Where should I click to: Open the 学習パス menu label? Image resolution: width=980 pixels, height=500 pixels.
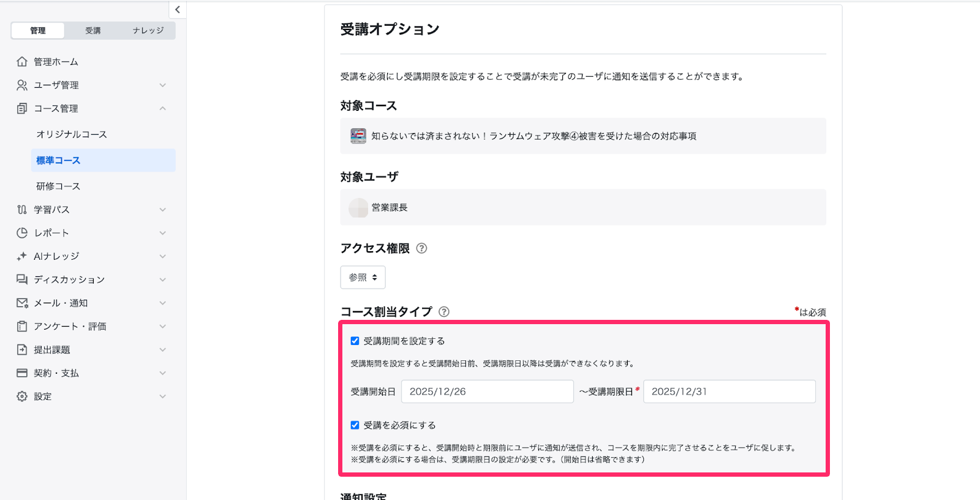(x=51, y=210)
